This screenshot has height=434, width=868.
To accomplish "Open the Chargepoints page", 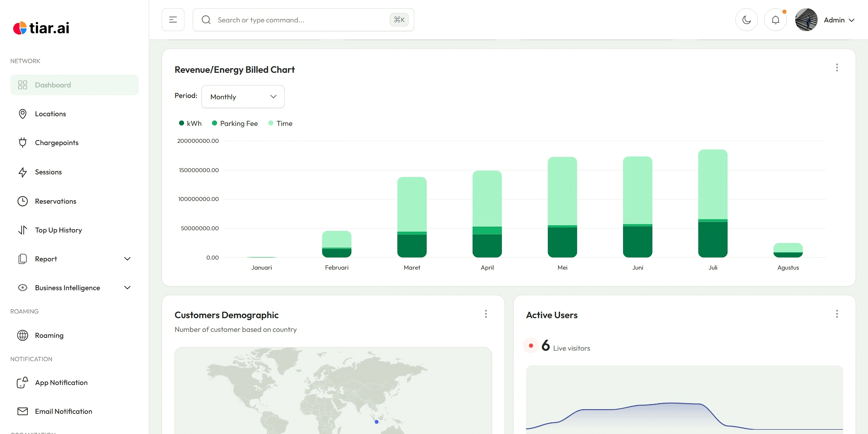I will (x=57, y=143).
